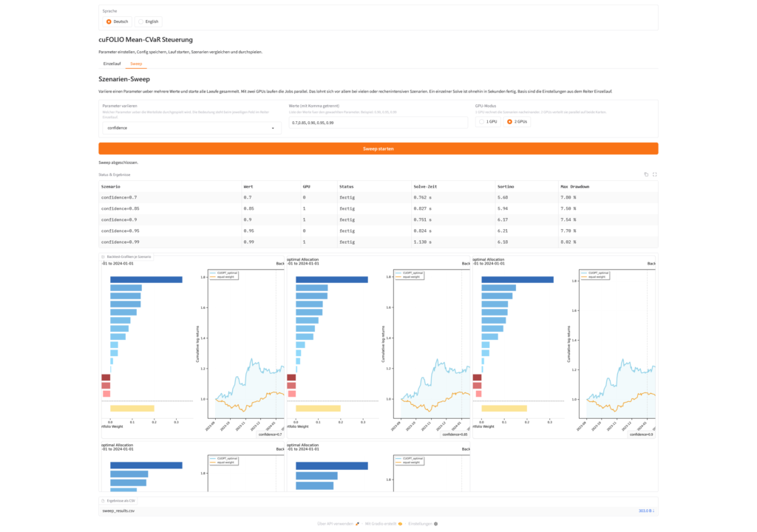757x532 pixels.
Task: Switch to the Einzellauf tab
Action: tap(112, 64)
